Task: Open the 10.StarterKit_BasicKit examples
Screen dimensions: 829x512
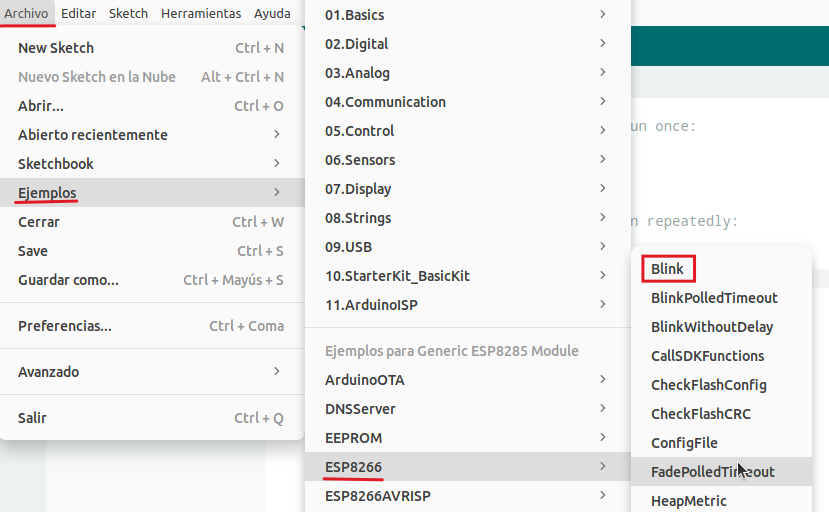Action: coord(467,276)
